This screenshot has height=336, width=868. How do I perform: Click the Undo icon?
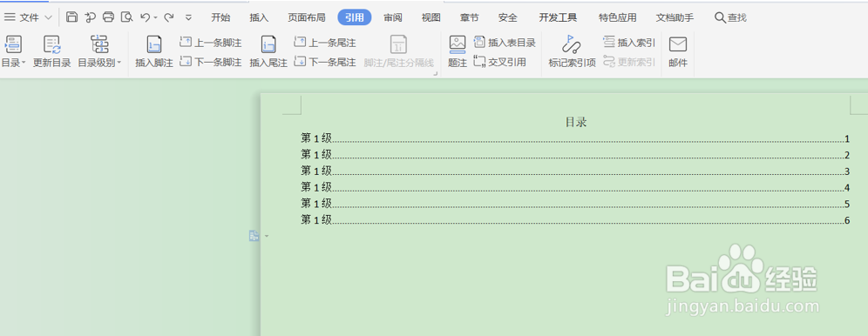145,17
